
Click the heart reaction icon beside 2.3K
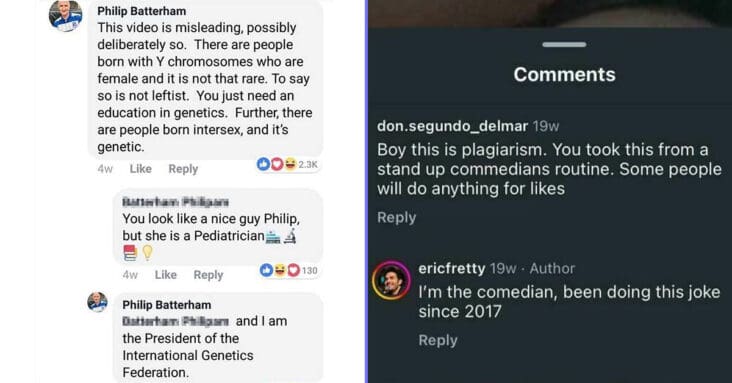coord(277,164)
